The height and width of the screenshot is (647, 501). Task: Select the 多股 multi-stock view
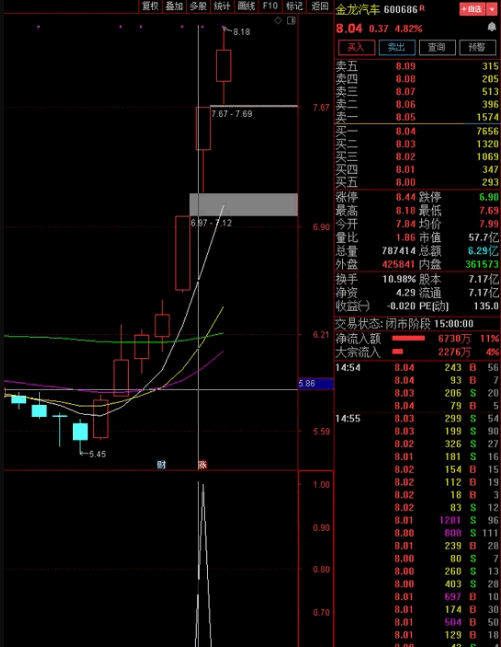tap(198, 6)
